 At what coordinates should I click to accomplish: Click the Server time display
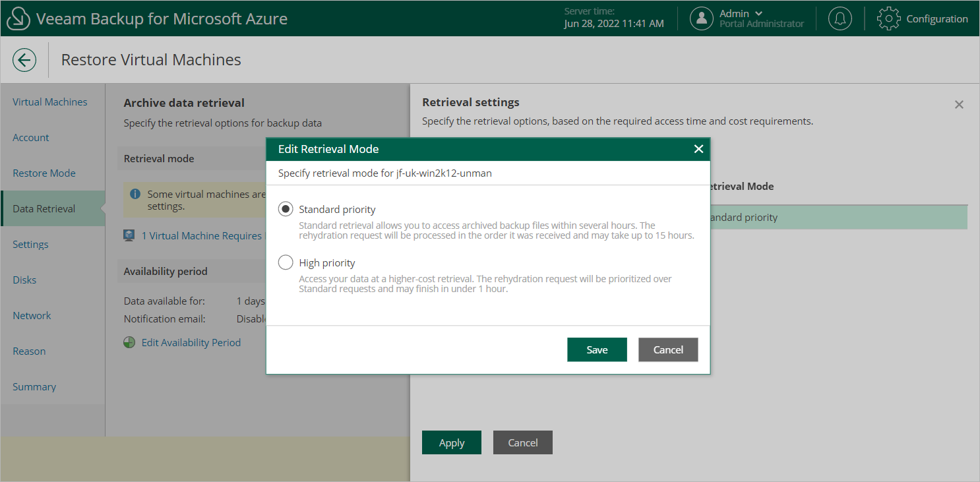pyautogui.click(x=614, y=18)
